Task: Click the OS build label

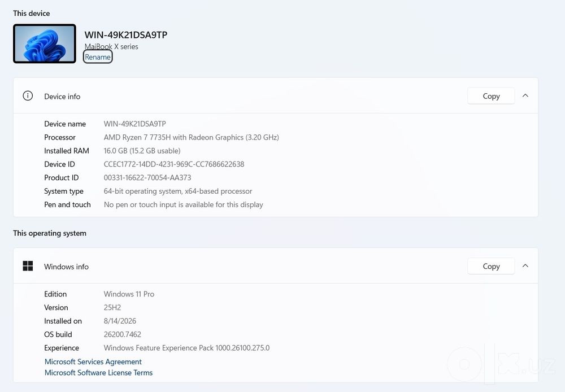Action: tap(58, 334)
